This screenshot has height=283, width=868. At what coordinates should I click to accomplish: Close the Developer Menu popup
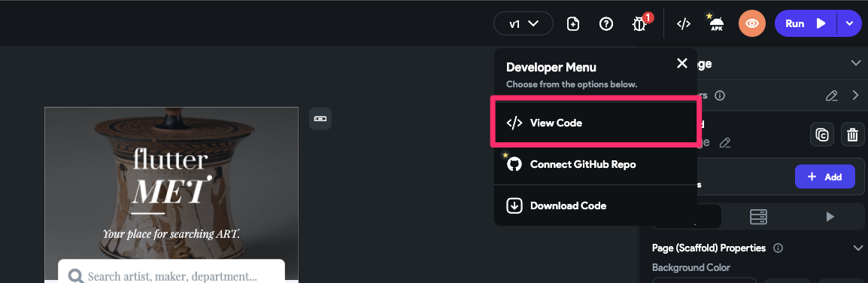(682, 63)
